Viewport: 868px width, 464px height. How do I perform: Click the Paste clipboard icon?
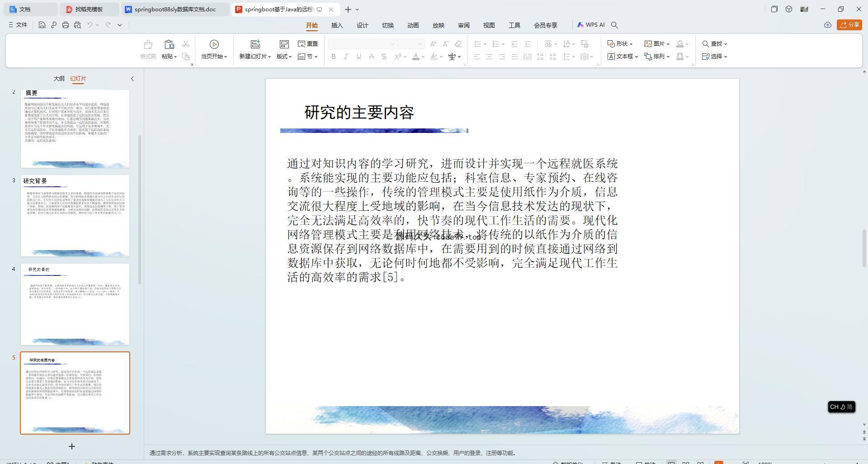pos(169,44)
